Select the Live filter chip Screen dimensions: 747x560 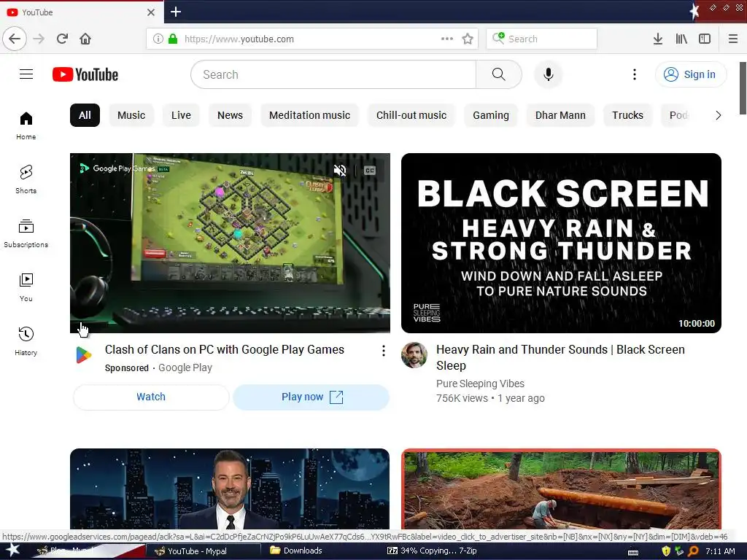point(181,115)
